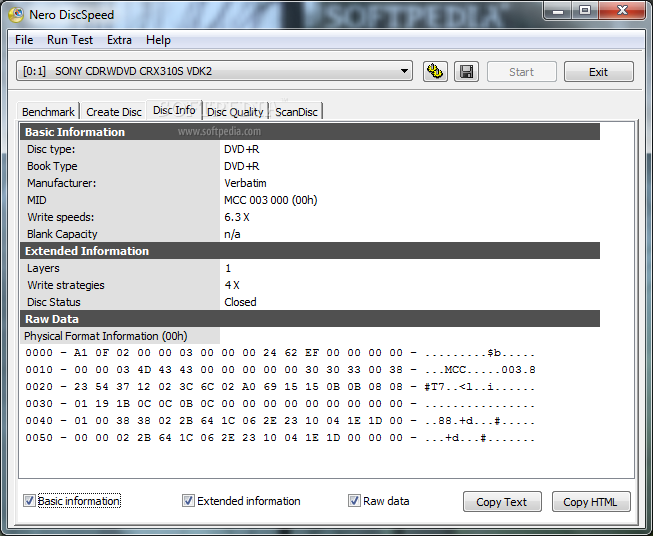Switch to the Disc Quality tab
This screenshot has width=653, height=536.
point(235,112)
